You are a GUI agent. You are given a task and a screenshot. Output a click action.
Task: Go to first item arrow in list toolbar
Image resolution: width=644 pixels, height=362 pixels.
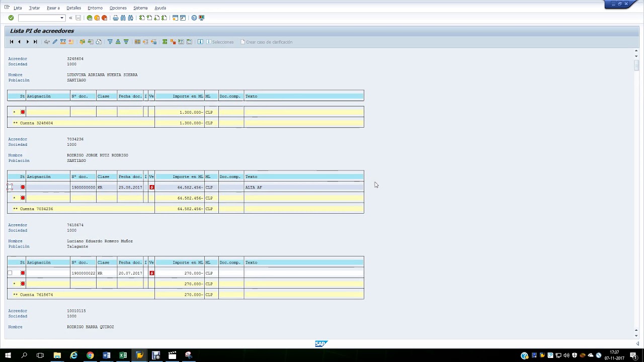coord(12,42)
